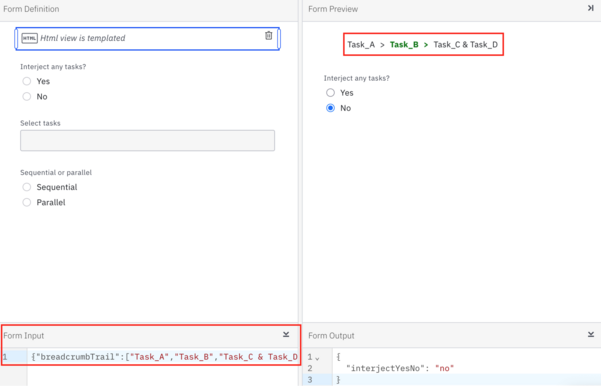Click the breadcrumbTrail JSON line in Form Input
The width and height of the screenshot is (601, 386).
[x=164, y=357]
